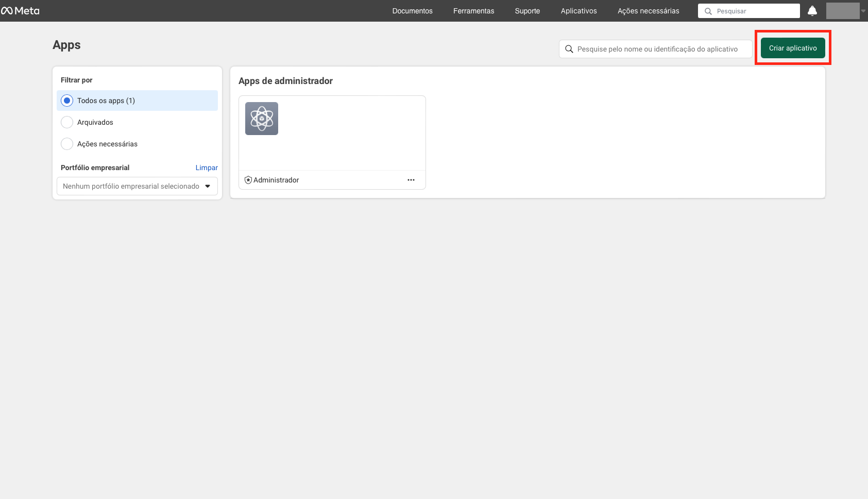Select the Todos os apps (1) filter
868x499 pixels.
pyautogui.click(x=137, y=101)
